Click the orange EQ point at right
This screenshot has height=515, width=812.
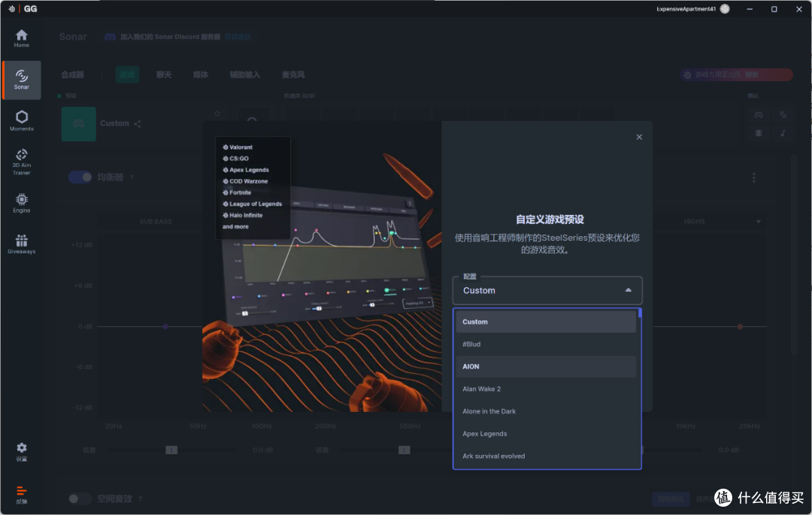740,326
